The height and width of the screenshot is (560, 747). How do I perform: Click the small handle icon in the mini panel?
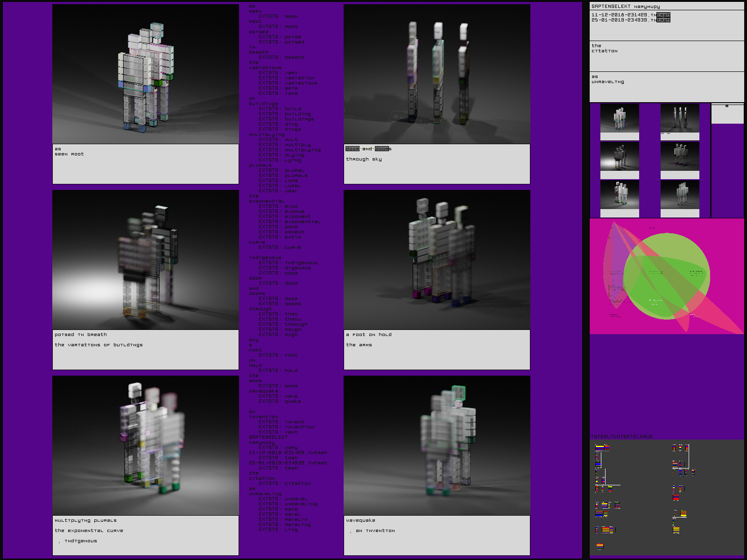coord(727,106)
